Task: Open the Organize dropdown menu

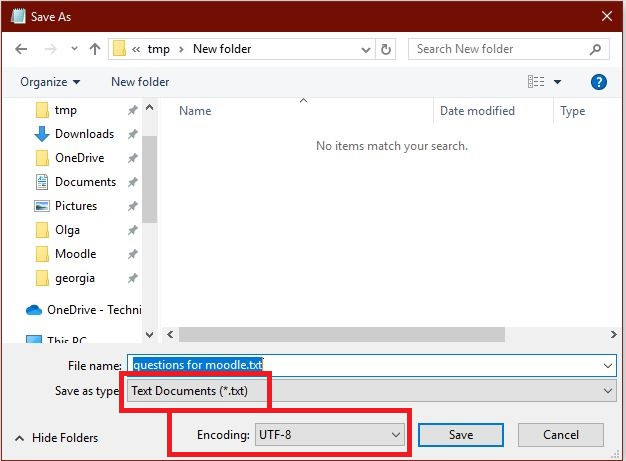Action: pos(50,82)
